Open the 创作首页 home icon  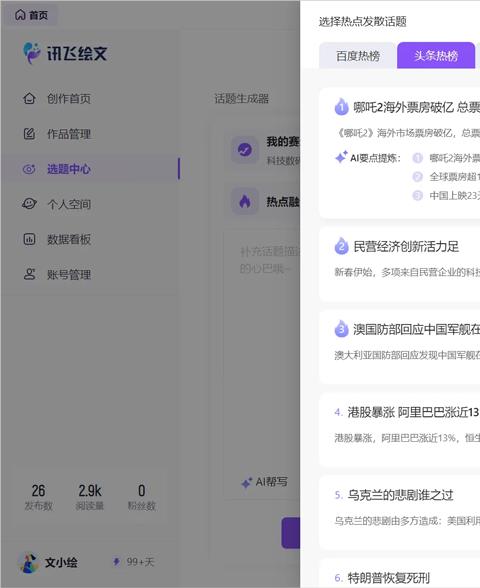click(29, 98)
